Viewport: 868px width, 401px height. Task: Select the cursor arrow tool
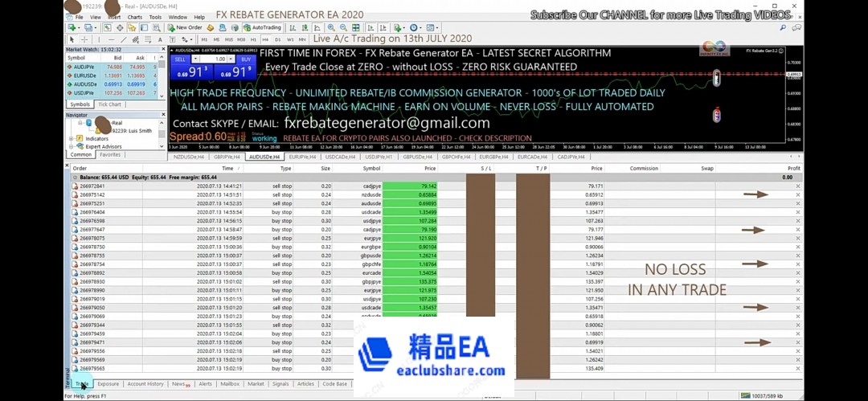coord(72,39)
